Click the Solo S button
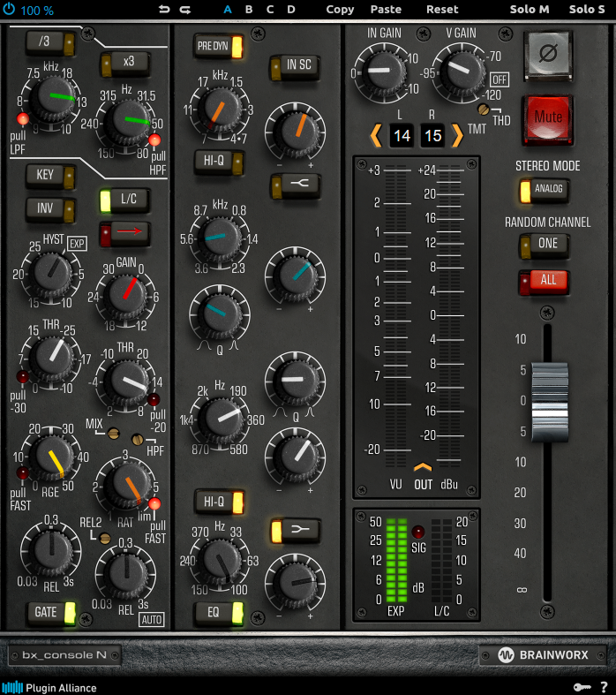Screen dimensions: 616x695 (x=587, y=10)
